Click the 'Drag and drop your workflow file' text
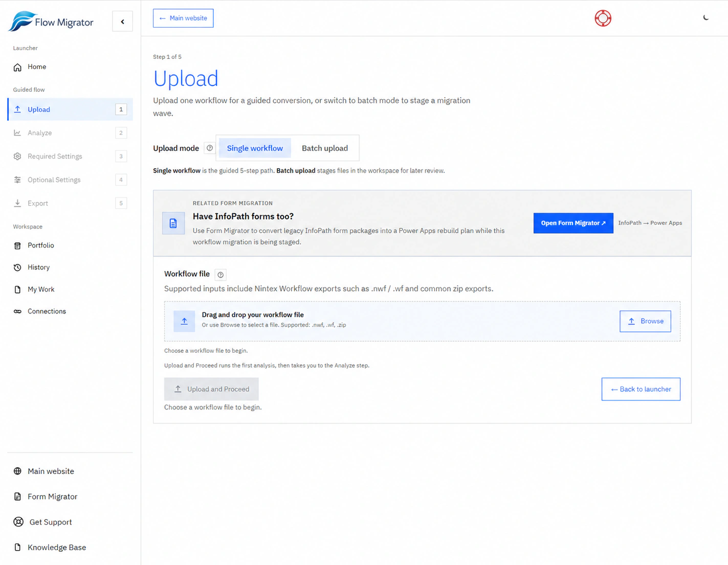 pos(253,315)
